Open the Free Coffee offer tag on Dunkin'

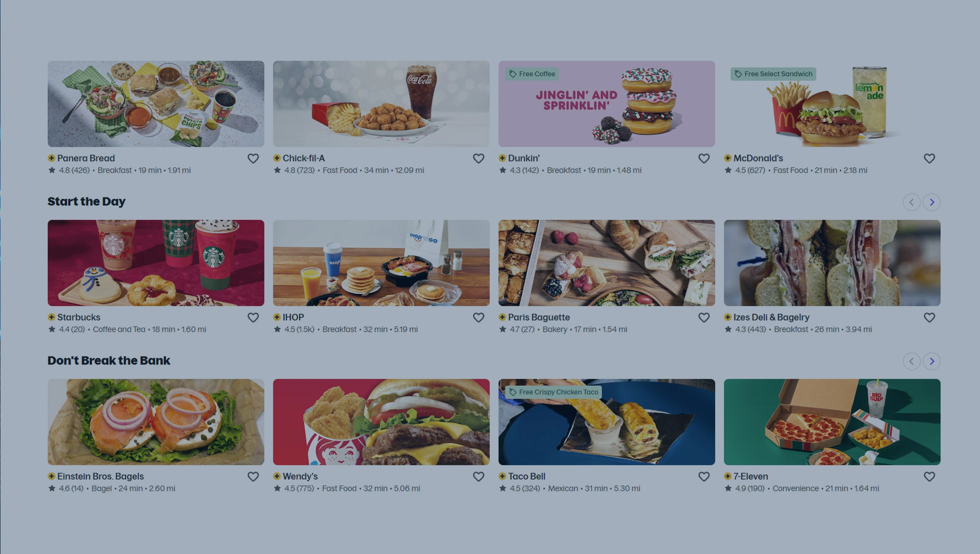(x=532, y=74)
